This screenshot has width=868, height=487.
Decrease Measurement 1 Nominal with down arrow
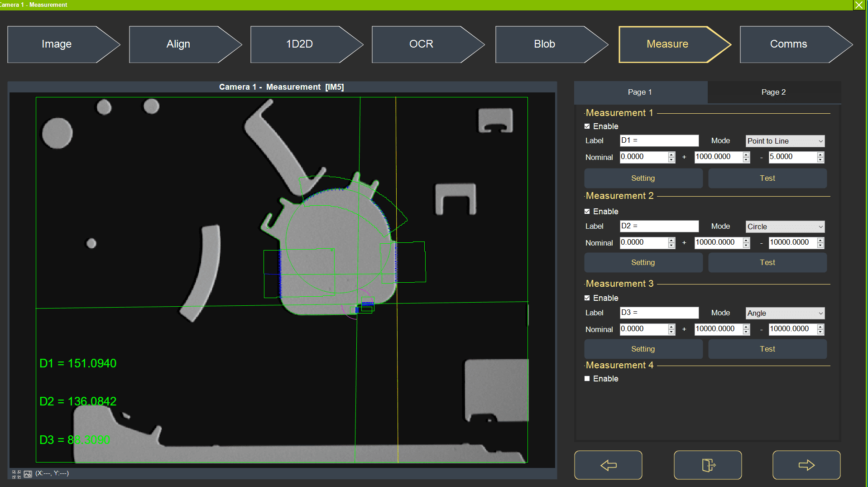click(x=671, y=160)
